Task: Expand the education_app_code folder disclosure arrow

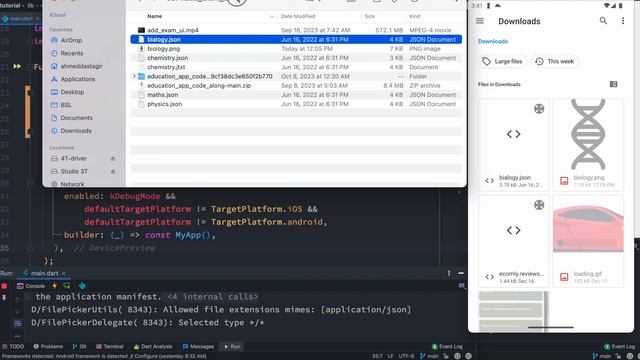Action: 134,76
